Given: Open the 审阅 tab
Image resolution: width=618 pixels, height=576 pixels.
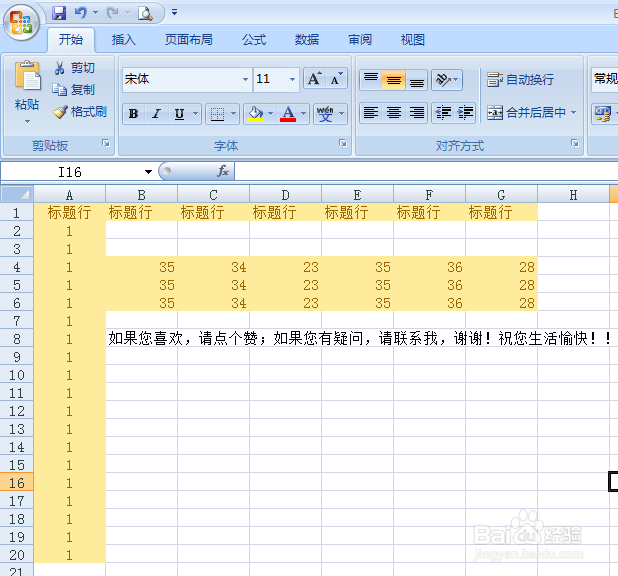Looking at the screenshot, I should coord(360,39).
